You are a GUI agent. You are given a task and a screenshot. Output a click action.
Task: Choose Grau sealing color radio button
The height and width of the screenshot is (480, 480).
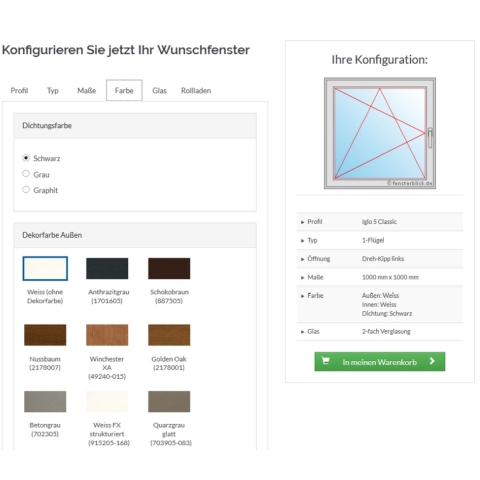point(26,174)
